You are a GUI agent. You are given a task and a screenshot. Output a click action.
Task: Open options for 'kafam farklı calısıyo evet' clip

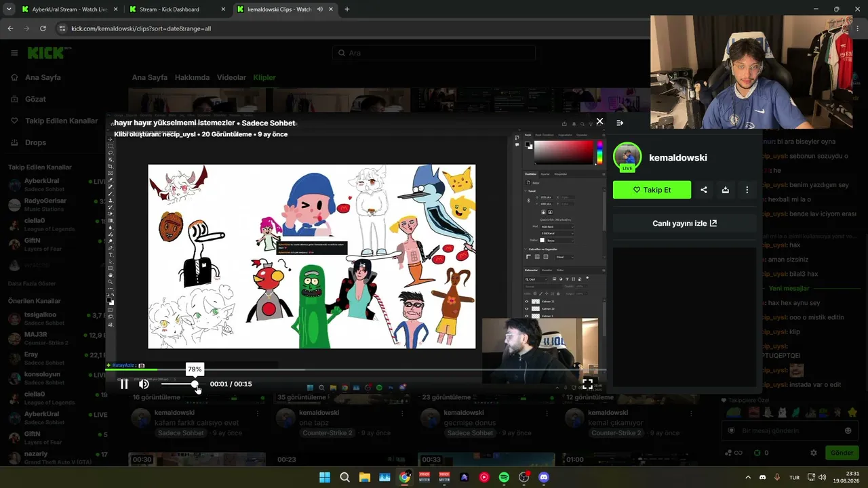(257, 413)
